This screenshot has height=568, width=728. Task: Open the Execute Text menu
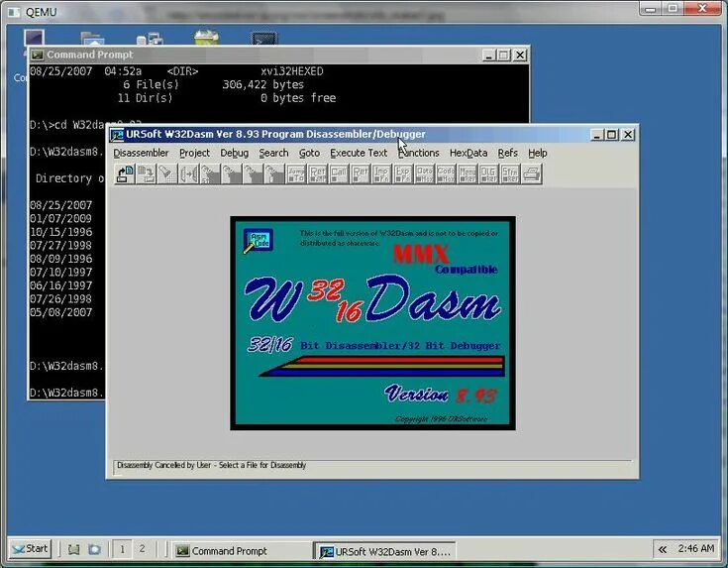coord(359,153)
